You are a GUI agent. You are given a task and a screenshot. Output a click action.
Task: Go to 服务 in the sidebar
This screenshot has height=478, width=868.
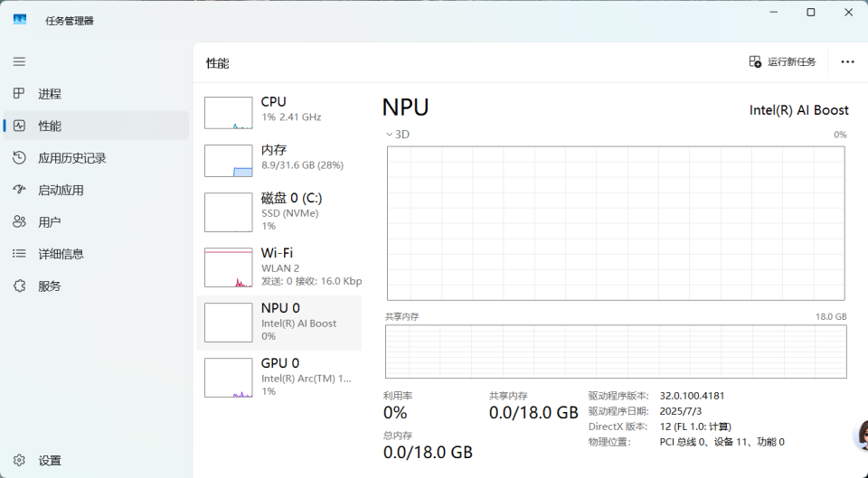click(49, 286)
